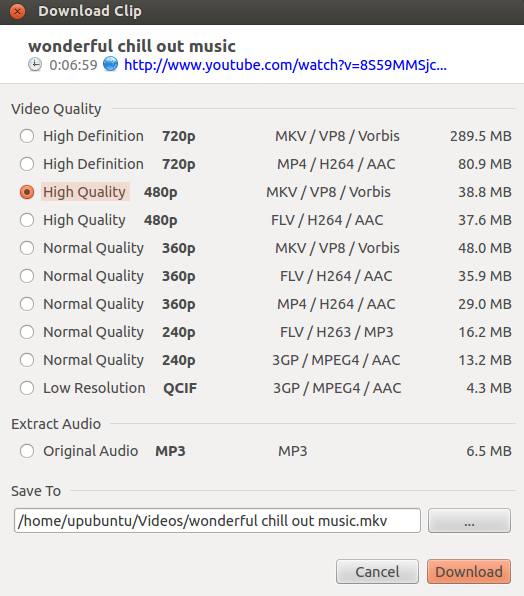Start the clip with Download button
This screenshot has height=596, width=524.
point(469,571)
